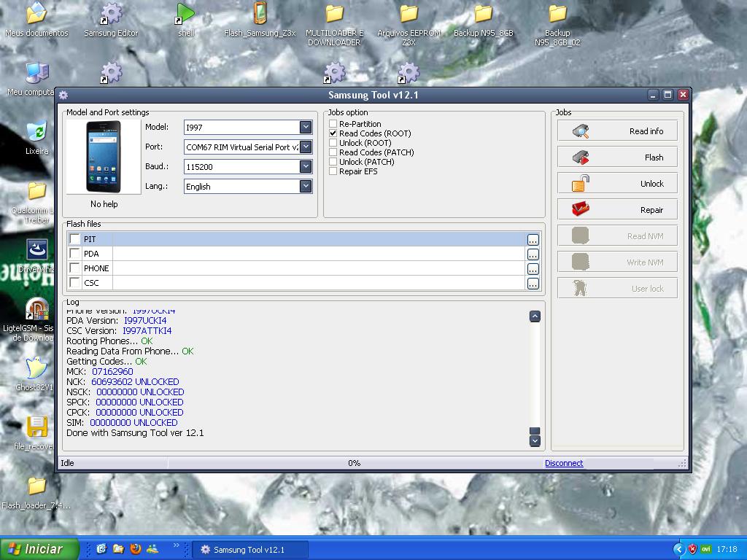Click the green ovi tray icon
The height and width of the screenshot is (560, 747).
(706, 550)
